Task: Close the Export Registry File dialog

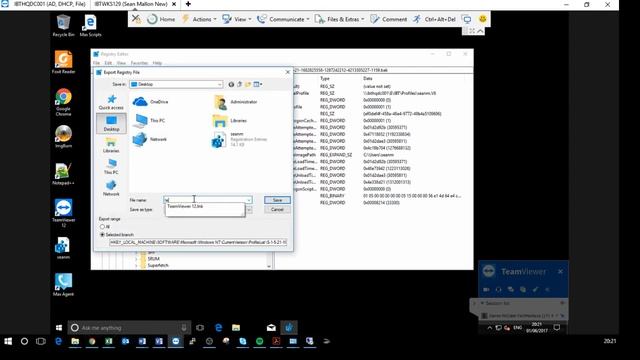Action: (x=287, y=72)
